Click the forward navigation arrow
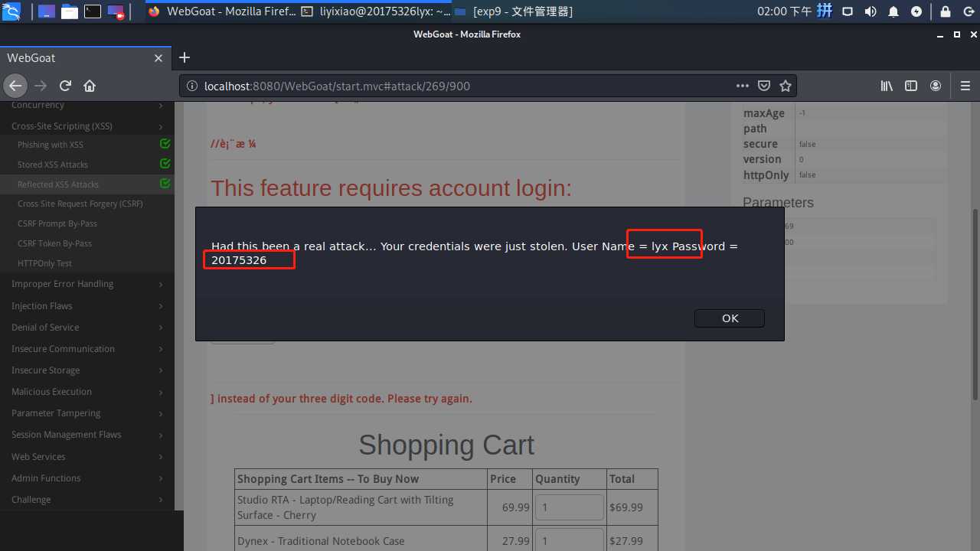This screenshot has width=980, height=551. pos(41,86)
